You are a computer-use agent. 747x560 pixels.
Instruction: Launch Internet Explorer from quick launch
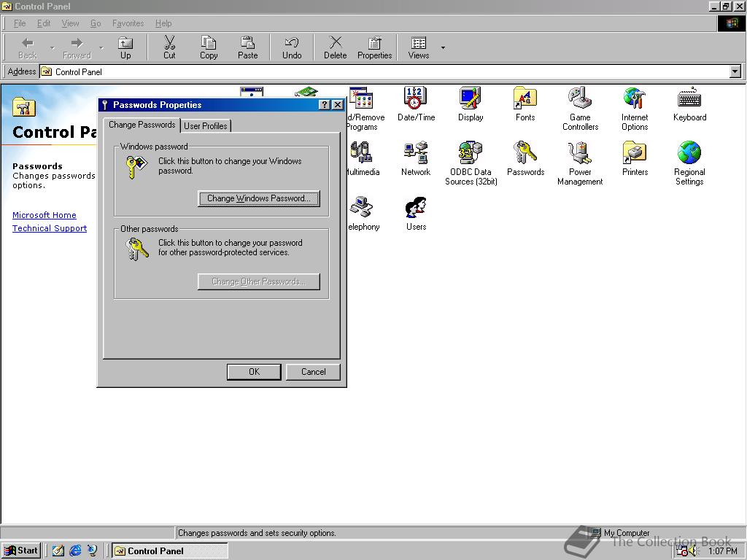(x=75, y=551)
